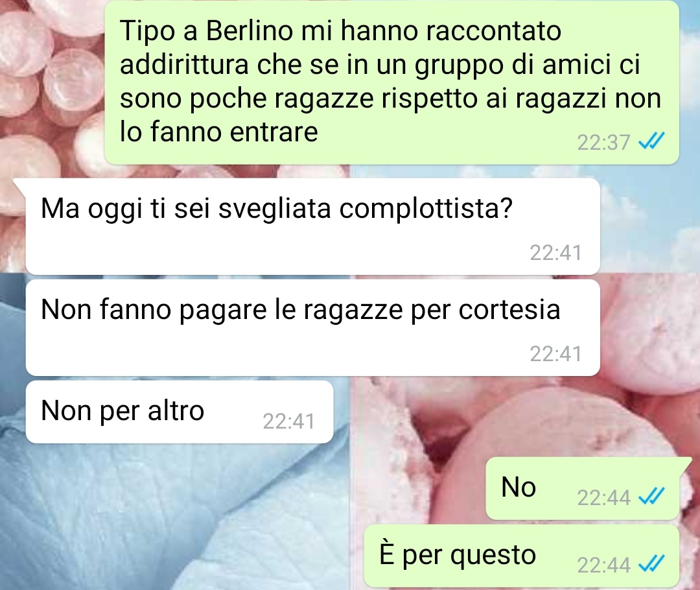
Task: Click the 22:37 timestamp on the first message
Action: pyautogui.click(x=603, y=143)
